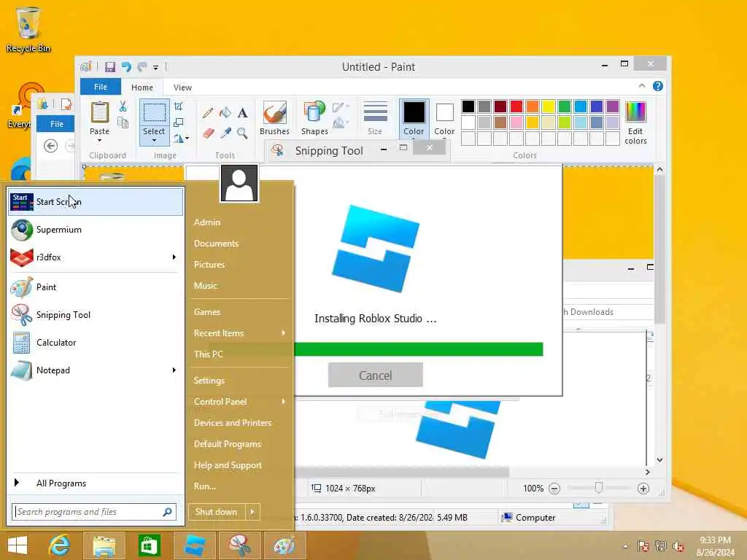Click Zoom in plus button
The width and height of the screenshot is (747, 560).
[643, 489]
